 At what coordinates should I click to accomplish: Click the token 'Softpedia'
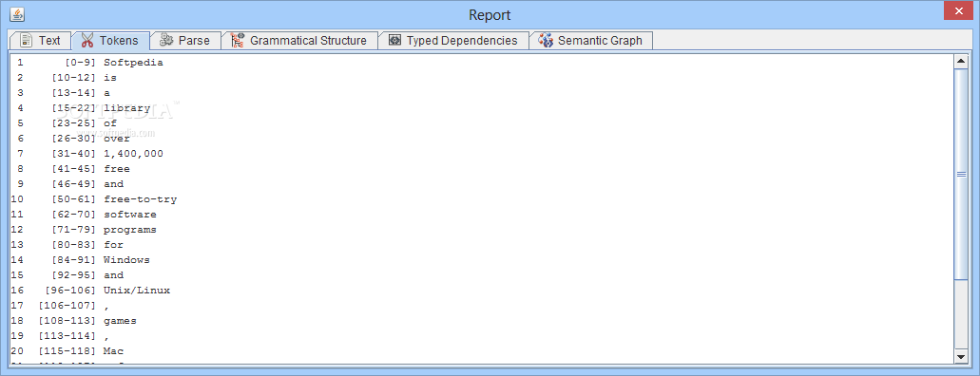pyautogui.click(x=133, y=63)
